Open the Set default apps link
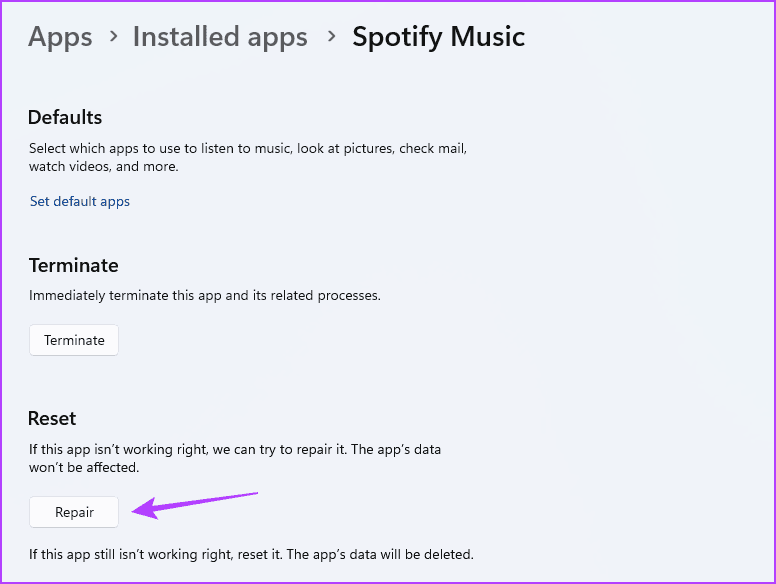This screenshot has height=584, width=776. pos(80,201)
